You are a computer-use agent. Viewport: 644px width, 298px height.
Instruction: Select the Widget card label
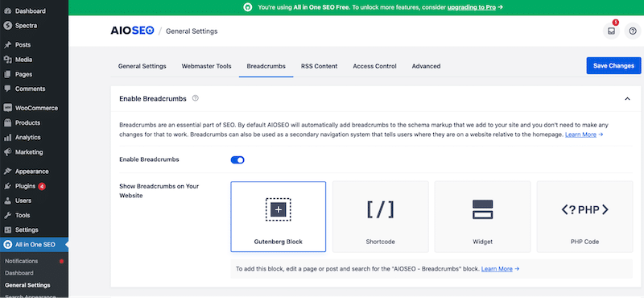482,242
